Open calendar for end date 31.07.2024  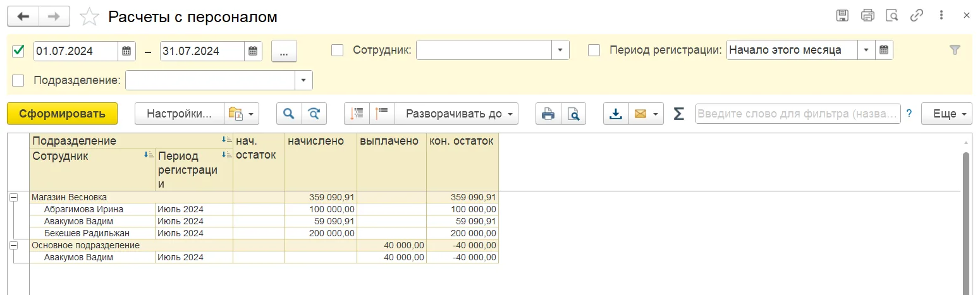click(253, 51)
